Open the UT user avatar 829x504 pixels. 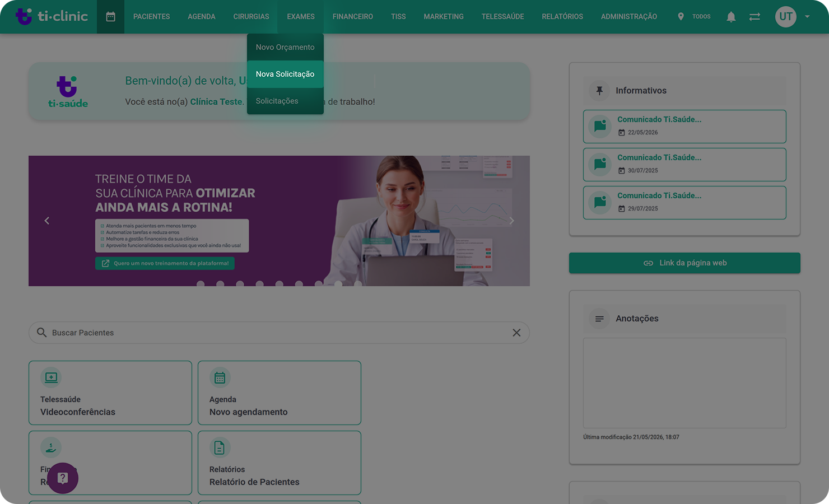(x=786, y=17)
